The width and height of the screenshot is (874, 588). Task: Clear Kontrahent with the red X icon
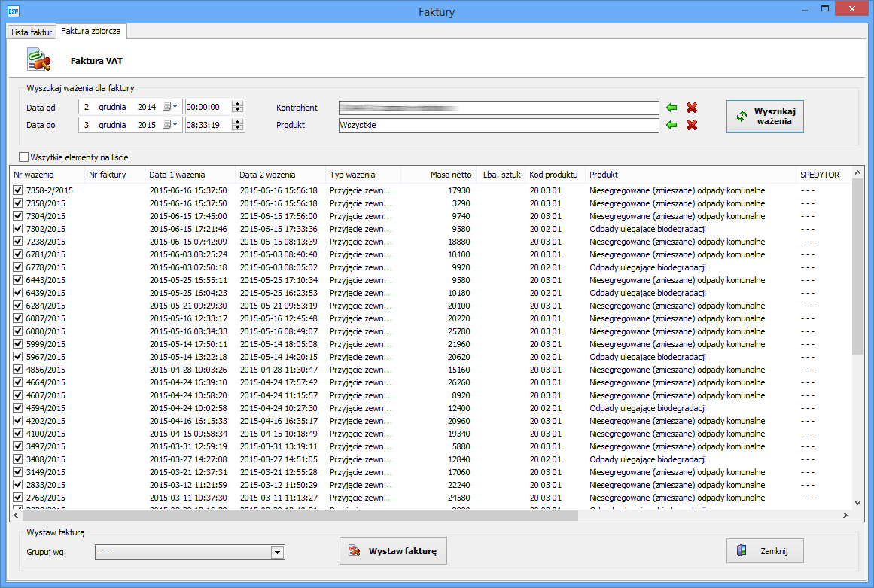(x=691, y=108)
